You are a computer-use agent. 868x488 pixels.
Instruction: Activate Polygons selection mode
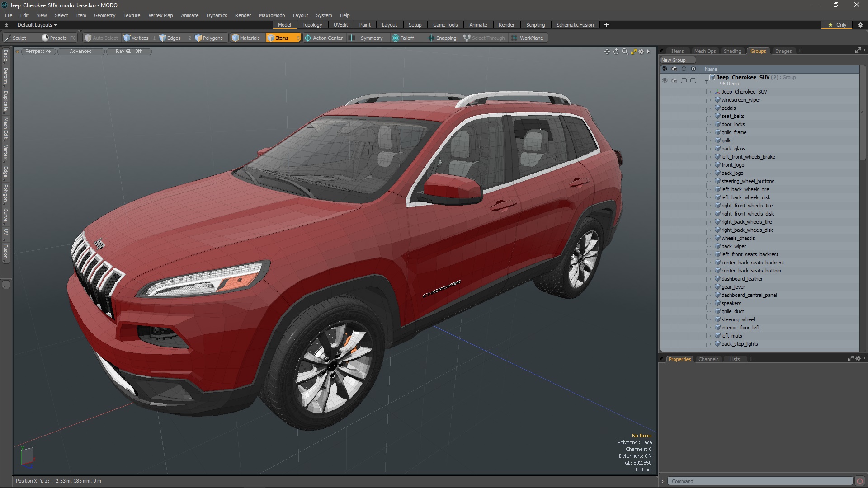(x=209, y=38)
